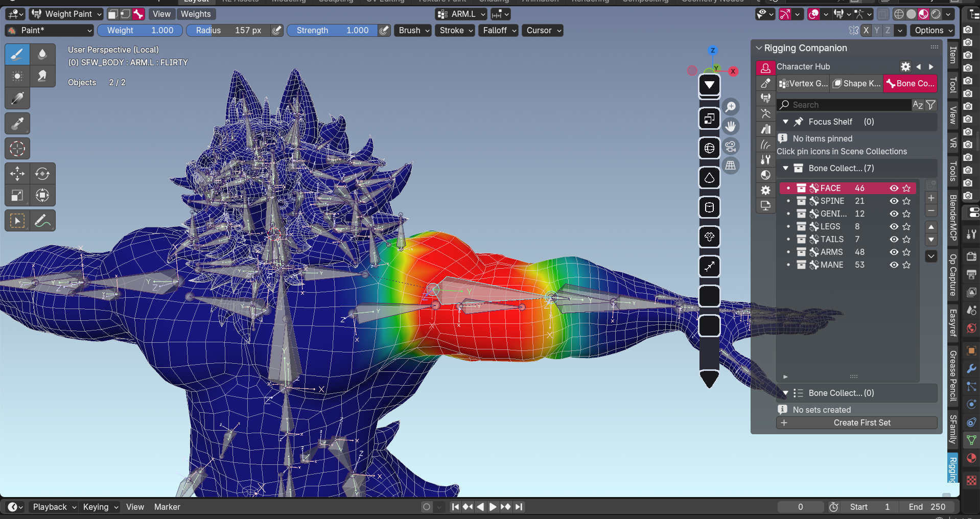Switch to the Shape Keys tab

coord(856,84)
